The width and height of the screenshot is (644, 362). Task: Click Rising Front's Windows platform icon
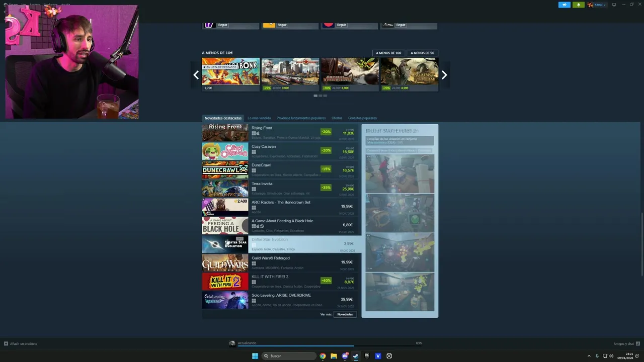[x=254, y=133]
